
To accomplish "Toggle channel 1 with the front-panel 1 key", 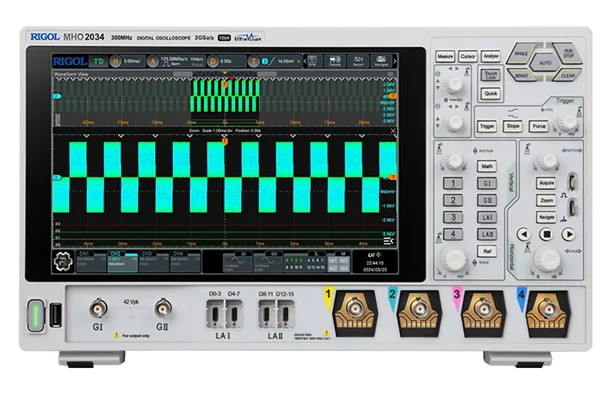I will (x=453, y=183).
